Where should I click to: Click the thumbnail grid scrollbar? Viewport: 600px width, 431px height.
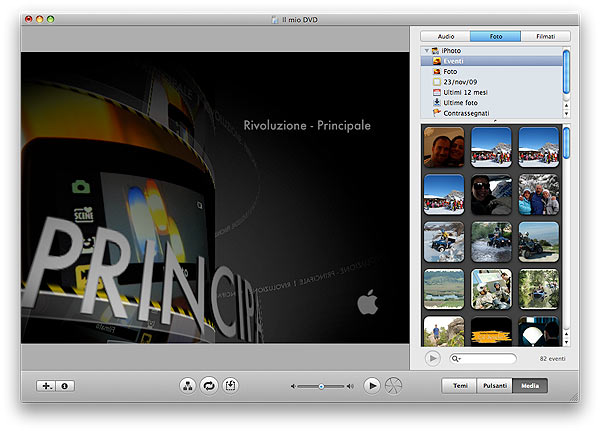(566, 143)
